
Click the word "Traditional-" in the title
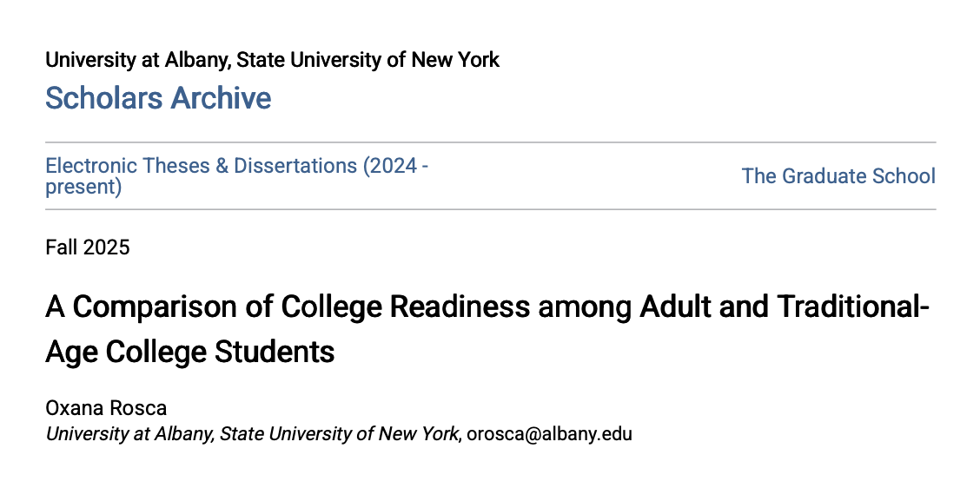tap(853, 307)
